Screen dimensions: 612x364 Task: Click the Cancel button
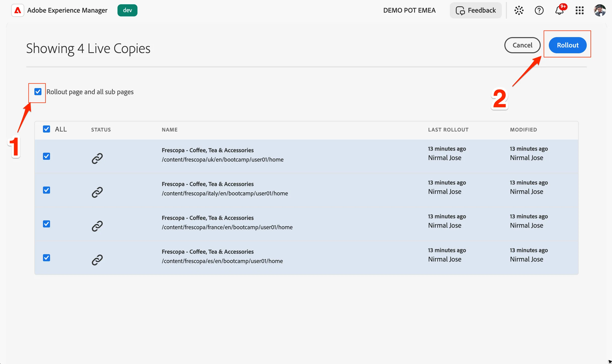pyautogui.click(x=522, y=45)
